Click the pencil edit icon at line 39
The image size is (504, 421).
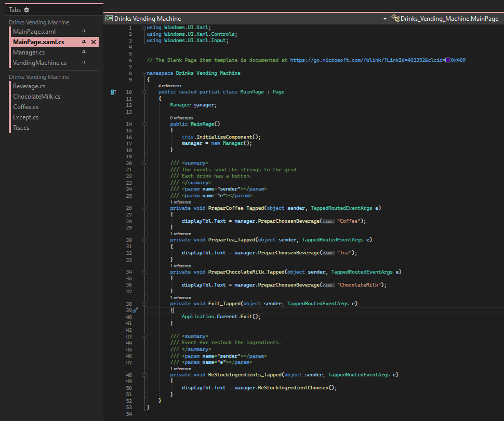(x=134, y=310)
